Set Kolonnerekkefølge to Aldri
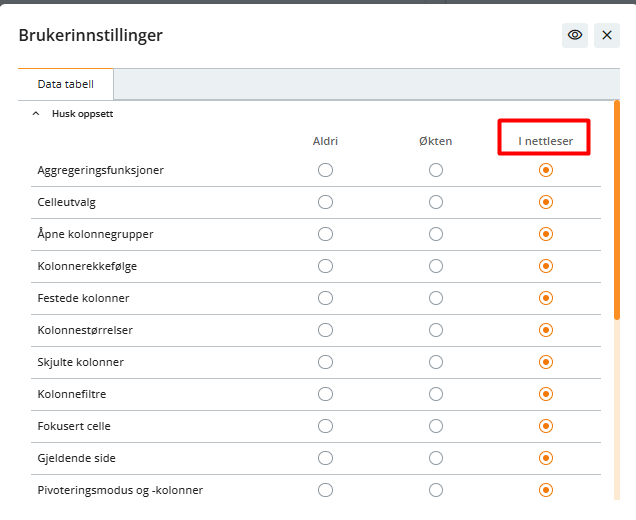The height and width of the screenshot is (520, 636). coord(325,266)
